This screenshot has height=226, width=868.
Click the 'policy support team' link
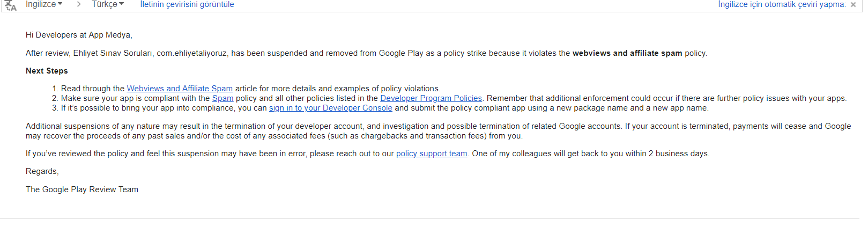pyautogui.click(x=432, y=154)
